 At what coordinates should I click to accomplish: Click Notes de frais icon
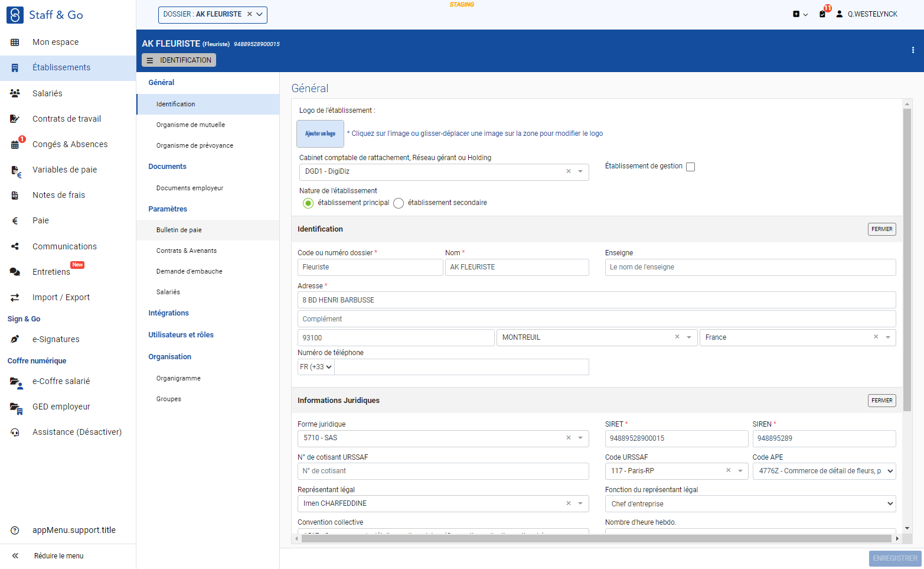pyautogui.click(x=15, y=195)
